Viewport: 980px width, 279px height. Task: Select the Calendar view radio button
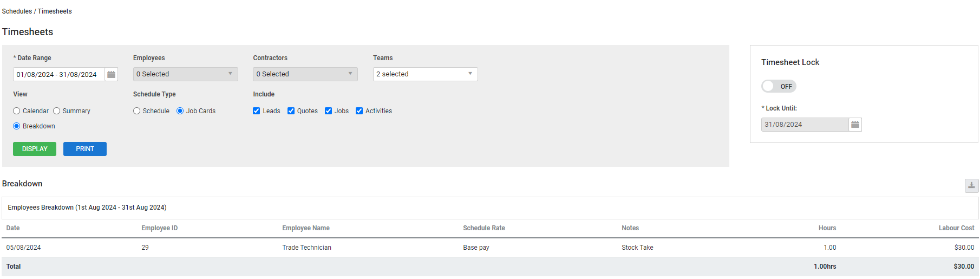(17, 111)
